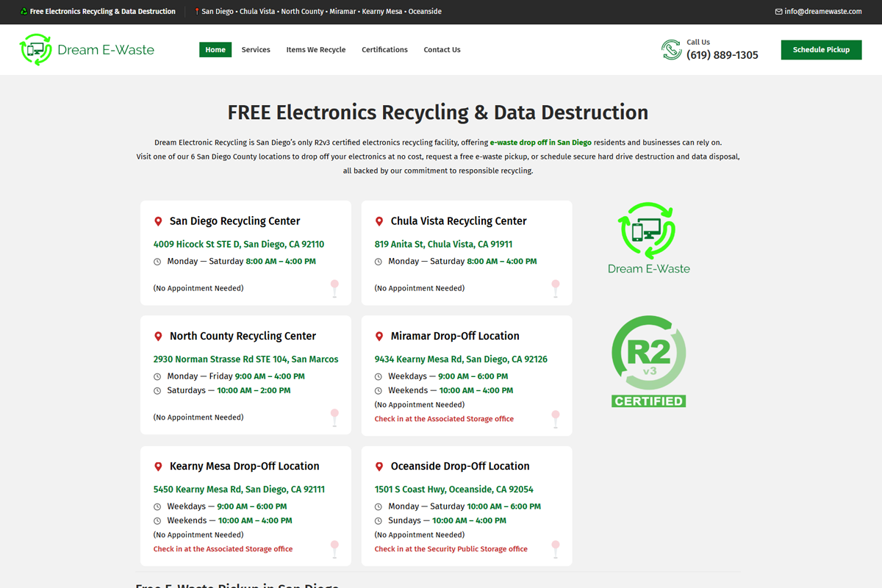
Task: Click faded map pin in North County card corner
Action: pyautogui.click(x=334, y=417)
